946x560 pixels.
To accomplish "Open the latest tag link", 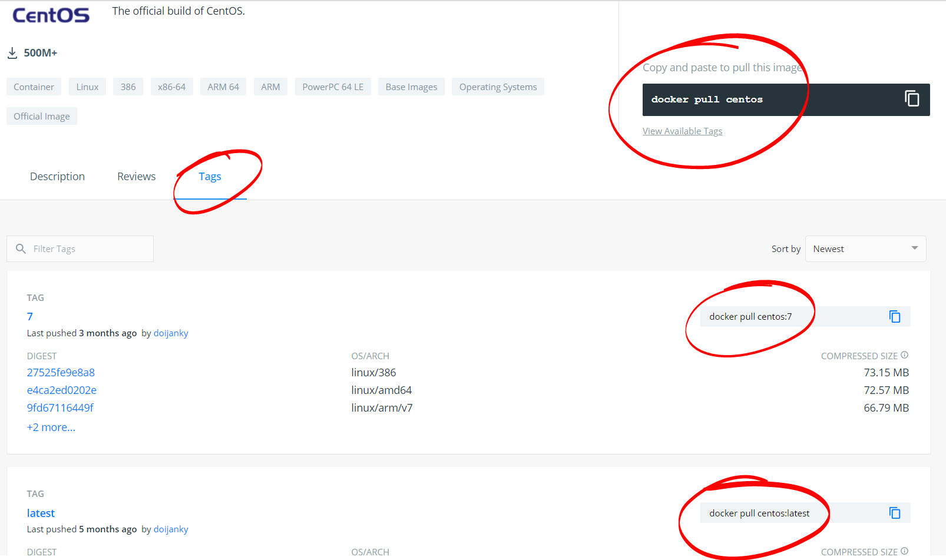I will click(x=41, y=513).
